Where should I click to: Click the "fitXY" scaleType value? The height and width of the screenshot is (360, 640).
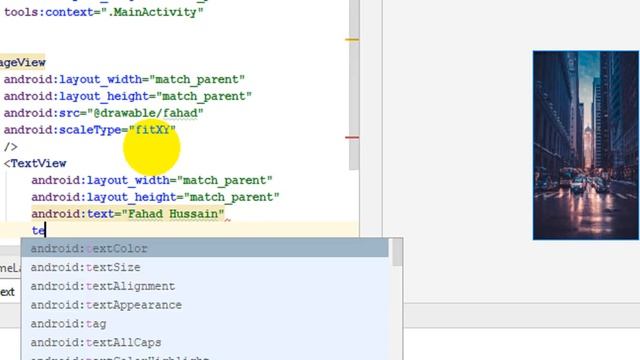click(152, 130)
